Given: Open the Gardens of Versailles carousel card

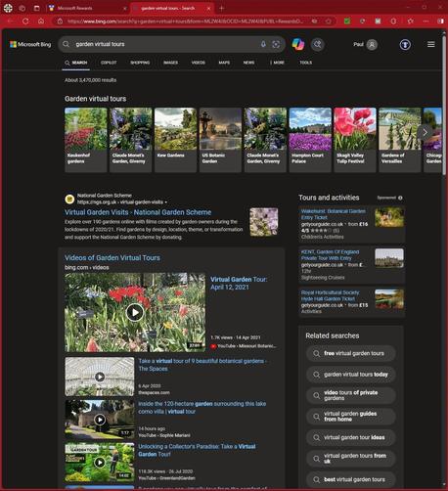Looking at the screenshot, I should (400, 140).
